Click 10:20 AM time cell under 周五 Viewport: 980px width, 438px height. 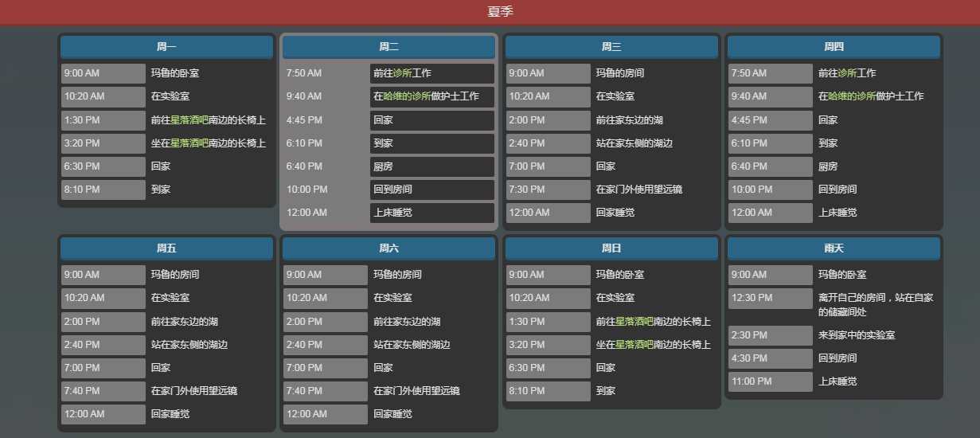103,298
